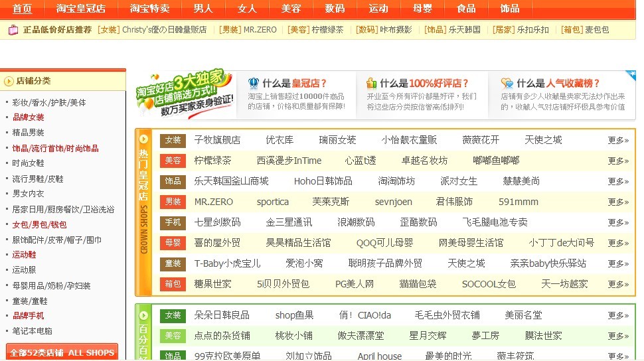Open the 淘宝皇冠店 navigation tab
Image resolution: width=644 pixels, height=361 pixels.
tap(80, 9)
